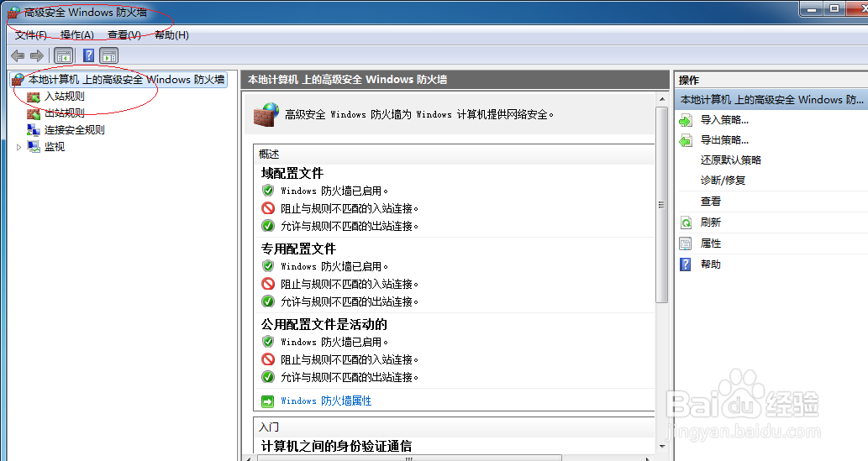This screenshot has height=461, width=868.
Task: Select the 本地计算机 上的高级安全 Windows 防火墙 root node
Action: (x=126, y=80)
